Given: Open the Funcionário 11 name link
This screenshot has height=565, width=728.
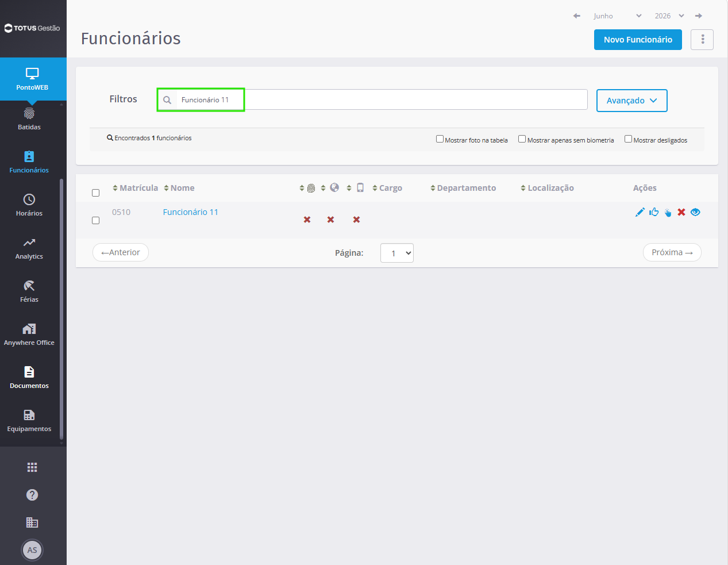Looking at the screenshot, I should (x=191, y=212).
